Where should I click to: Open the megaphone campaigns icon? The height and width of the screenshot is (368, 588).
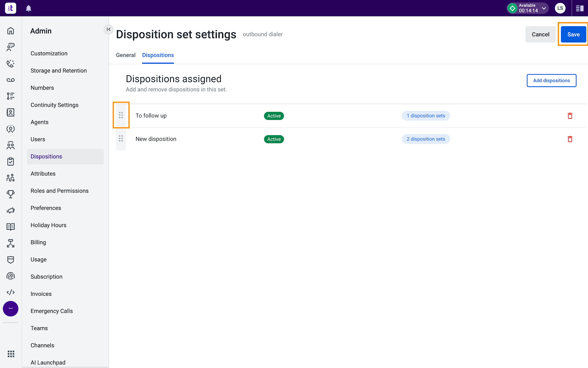[x=11, y=211]
